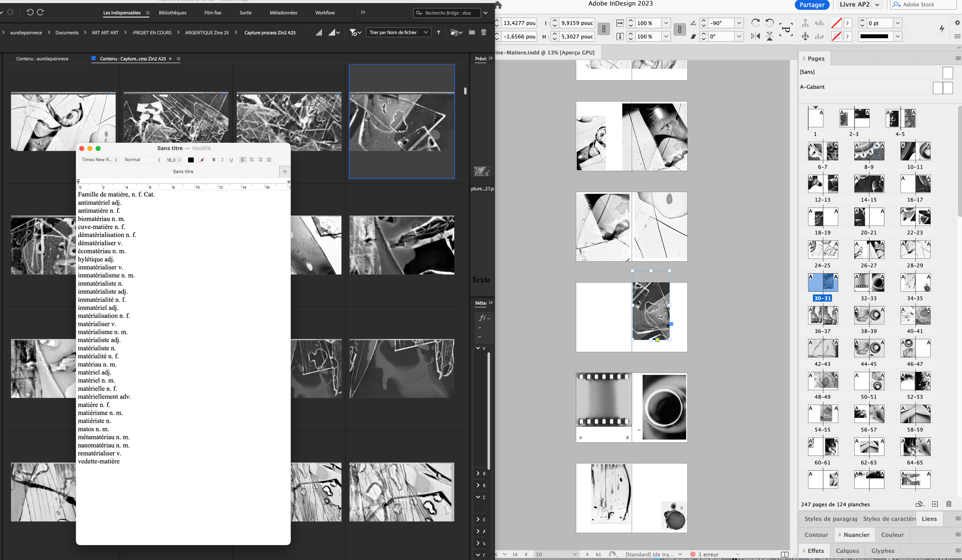Open the Times New Roman font dropdown
962x560 pixels.
click(x=99, y=160)
